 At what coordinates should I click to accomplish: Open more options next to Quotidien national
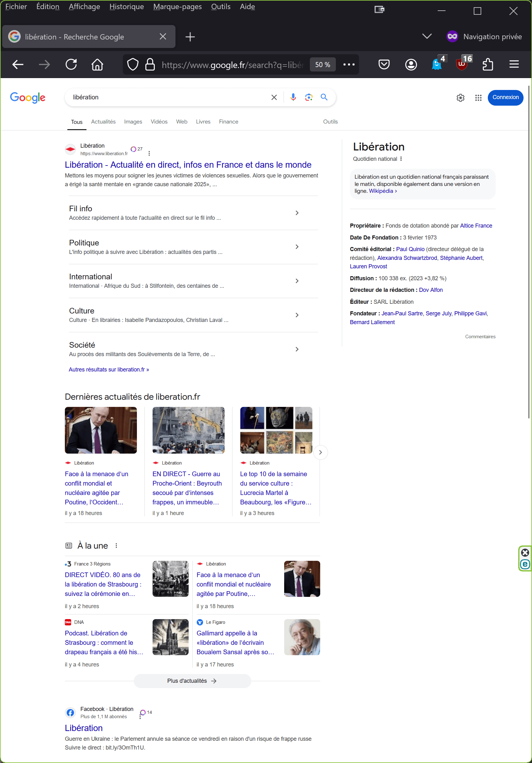pos(401,159)
